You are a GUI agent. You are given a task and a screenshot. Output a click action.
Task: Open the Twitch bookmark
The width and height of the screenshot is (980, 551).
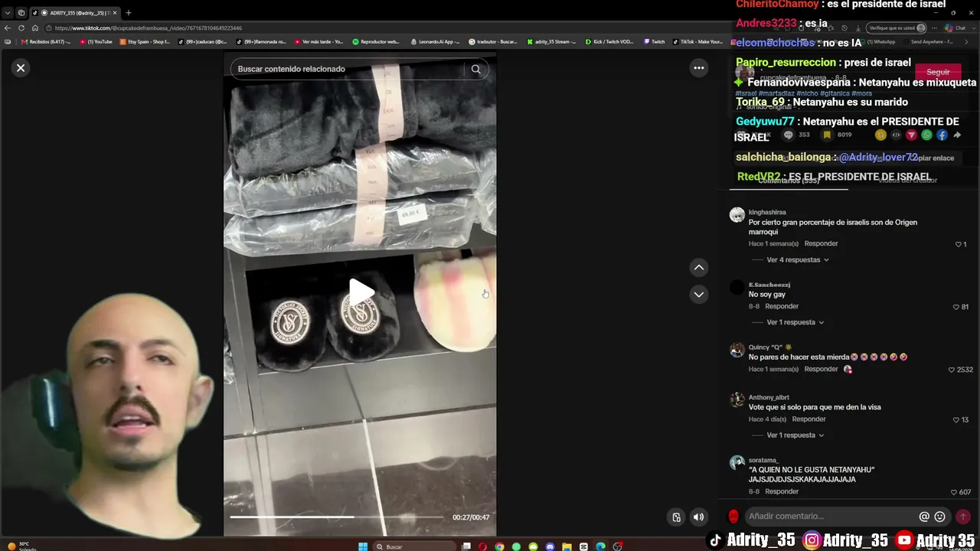tap(655, 41)
